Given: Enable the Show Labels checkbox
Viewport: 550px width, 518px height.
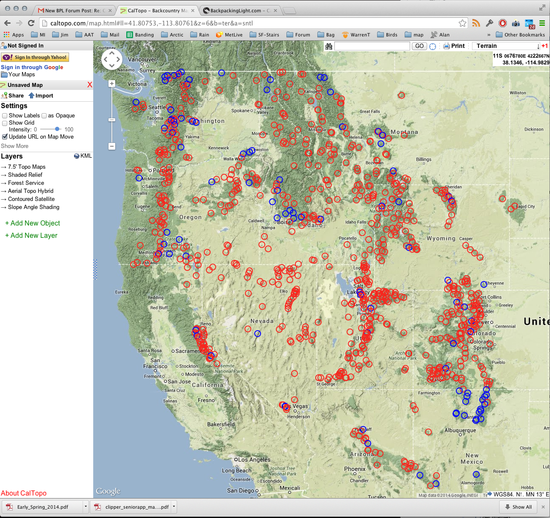Looking at the screenshot, I should point(5,116).
